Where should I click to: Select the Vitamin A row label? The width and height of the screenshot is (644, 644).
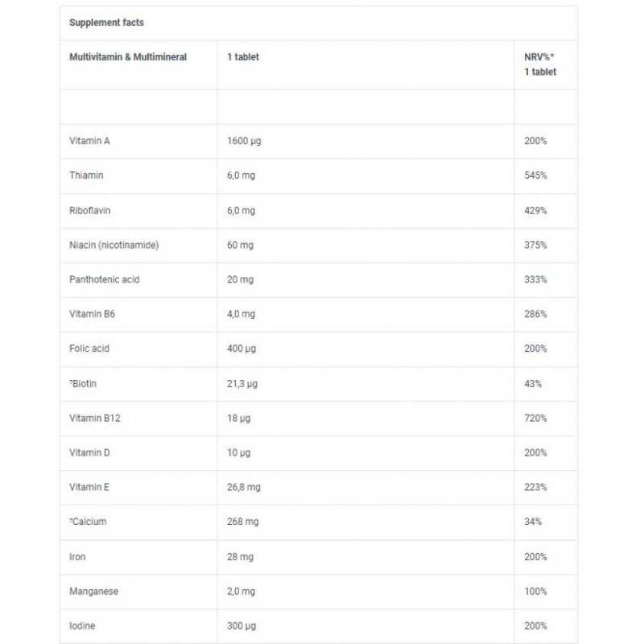tap(89, 141)
